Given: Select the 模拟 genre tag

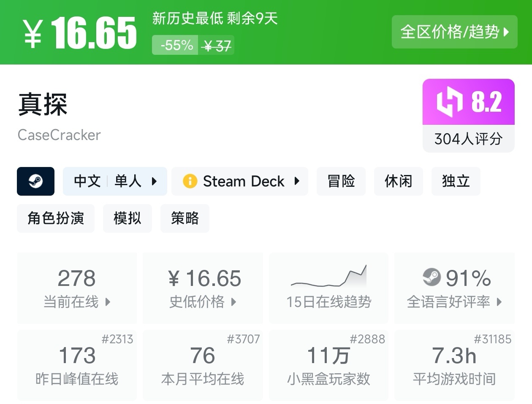Looking at the screenshot, I should [x=127, y=218].
